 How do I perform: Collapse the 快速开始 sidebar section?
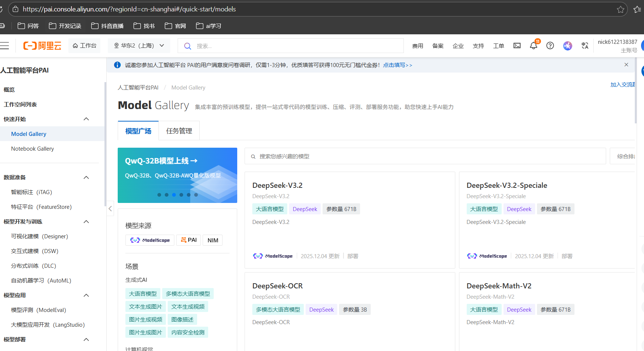86,119
